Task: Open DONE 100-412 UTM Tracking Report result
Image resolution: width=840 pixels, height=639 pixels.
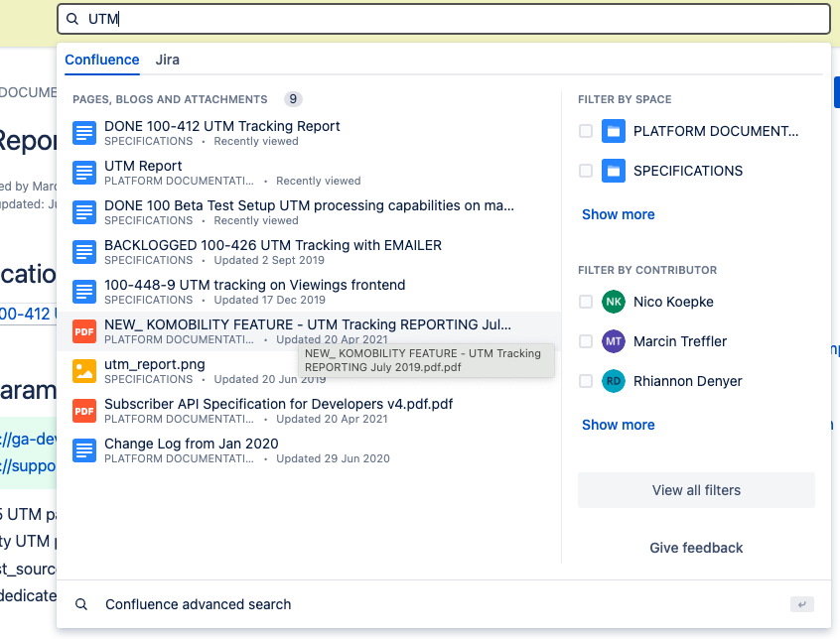Action: click(x=309, y=133)
